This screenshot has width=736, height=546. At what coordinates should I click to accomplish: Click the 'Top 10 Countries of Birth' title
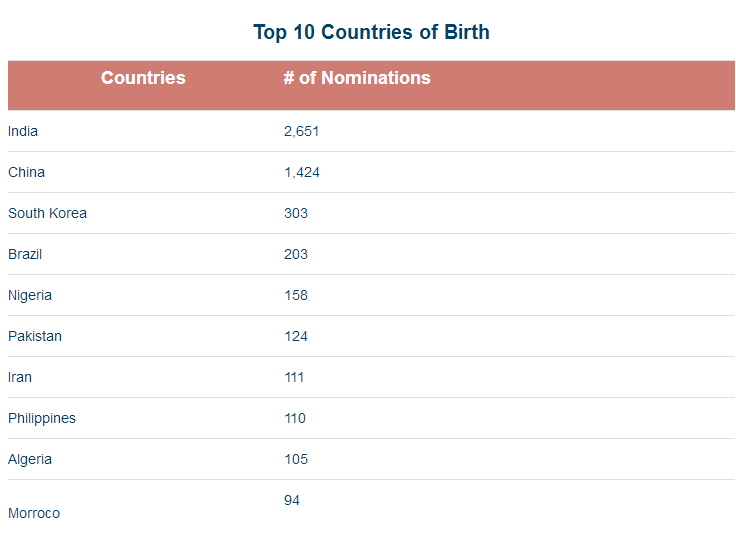[371, 32]
